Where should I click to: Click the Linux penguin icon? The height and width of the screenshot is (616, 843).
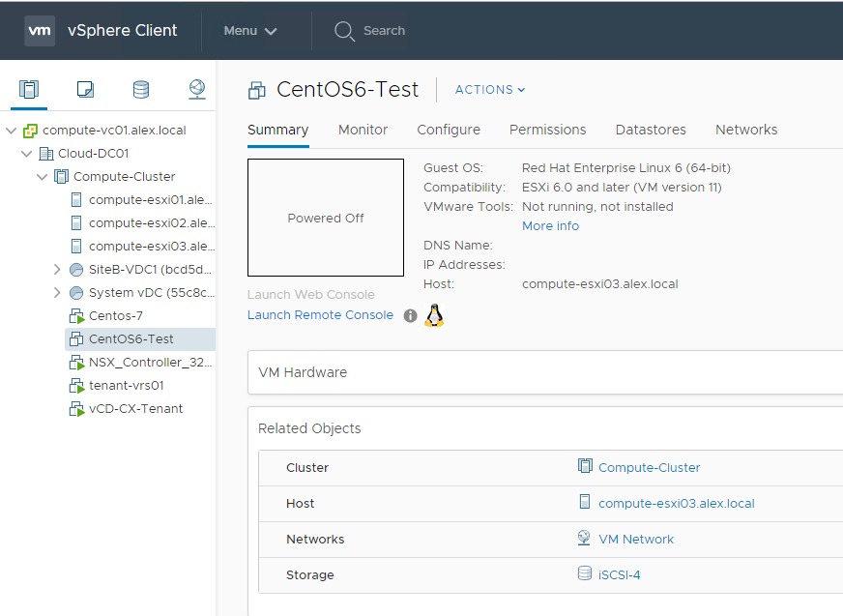coord(434,314)
